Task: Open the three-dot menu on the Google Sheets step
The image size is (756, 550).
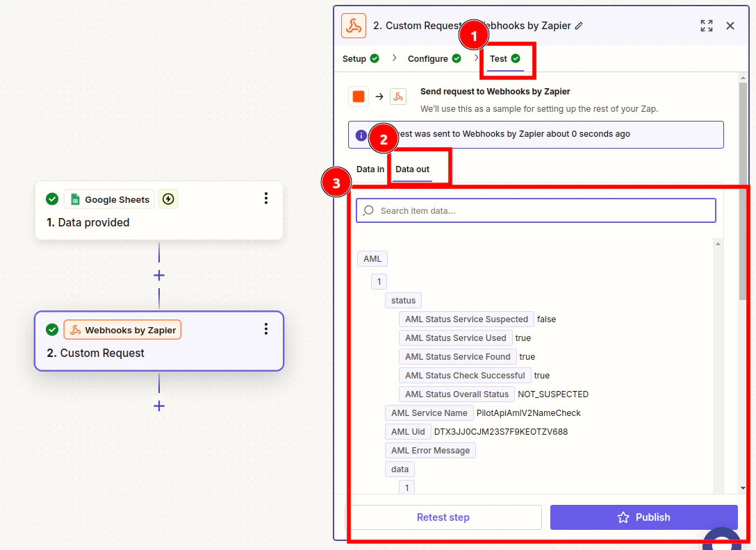Action: click(266, 198)
